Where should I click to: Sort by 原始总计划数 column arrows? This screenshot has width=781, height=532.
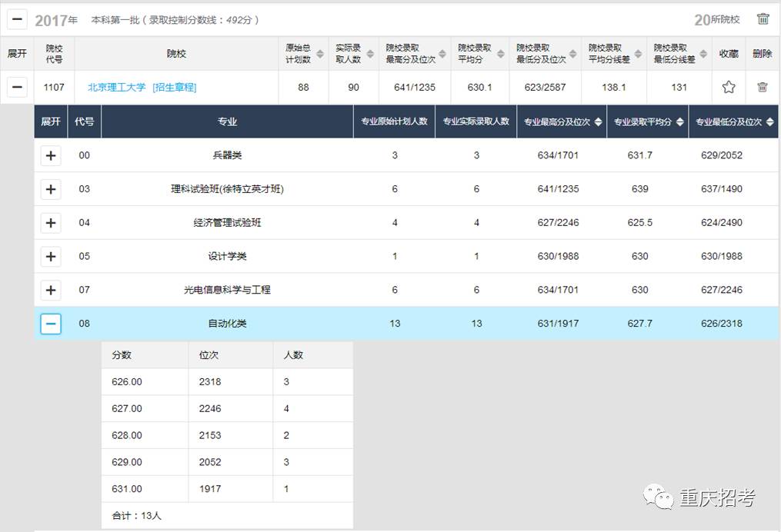tap(320, 54)
